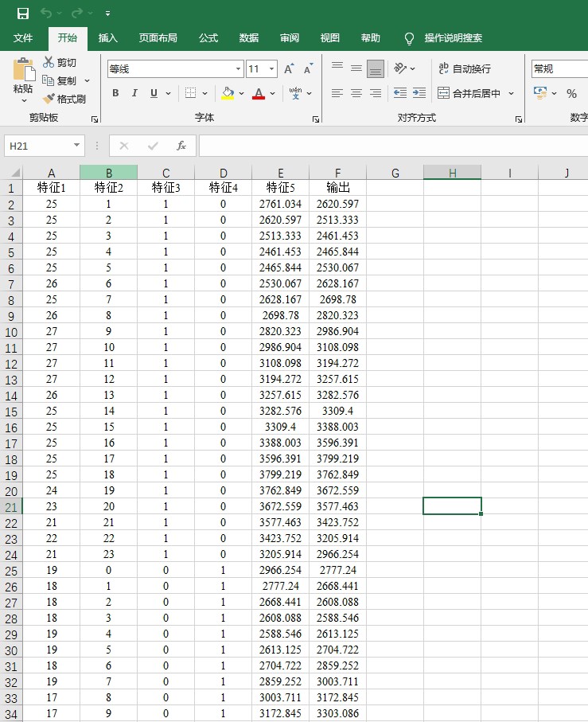Click the select-all corner triangle
This screenshot has width=588, height=722.
coord(15,173)
